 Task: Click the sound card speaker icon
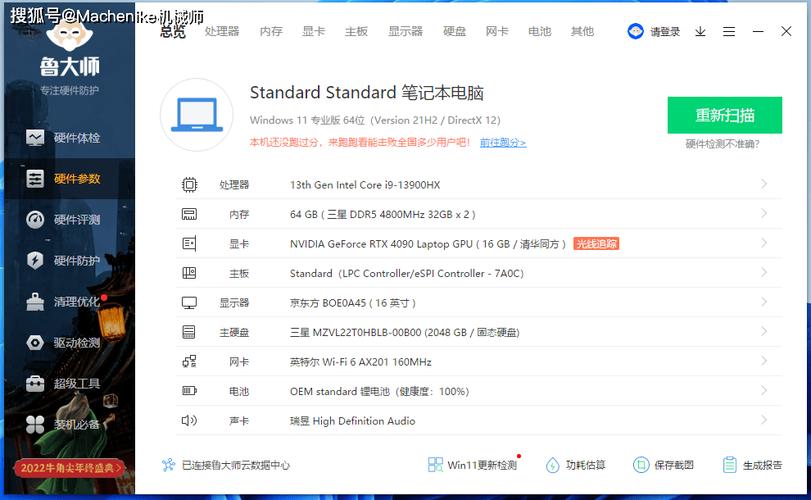189,420
